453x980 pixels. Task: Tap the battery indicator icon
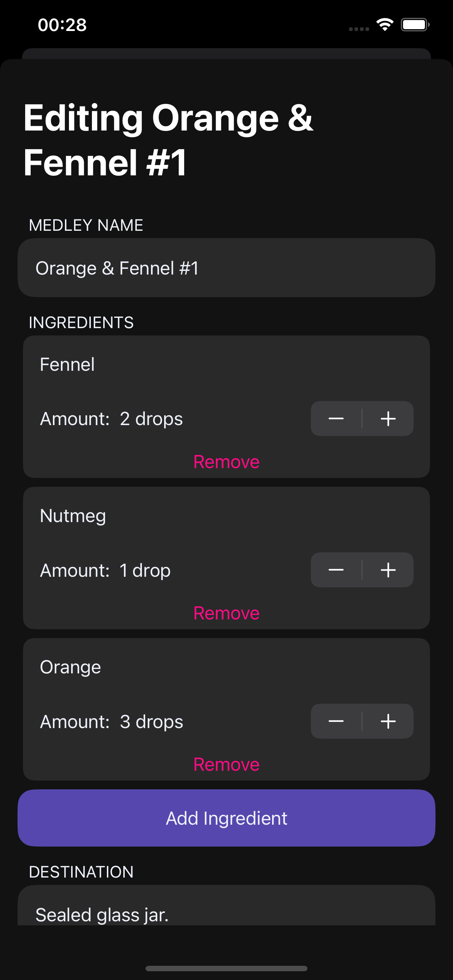pyautogui.click(x=415, y=25)
